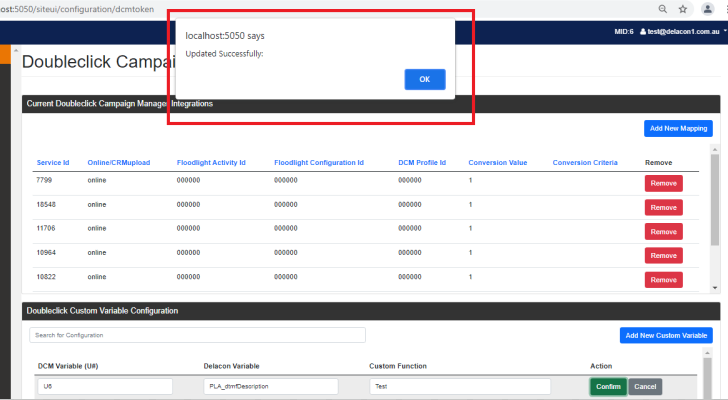Click service id cell 10822

tap(46, 277)
